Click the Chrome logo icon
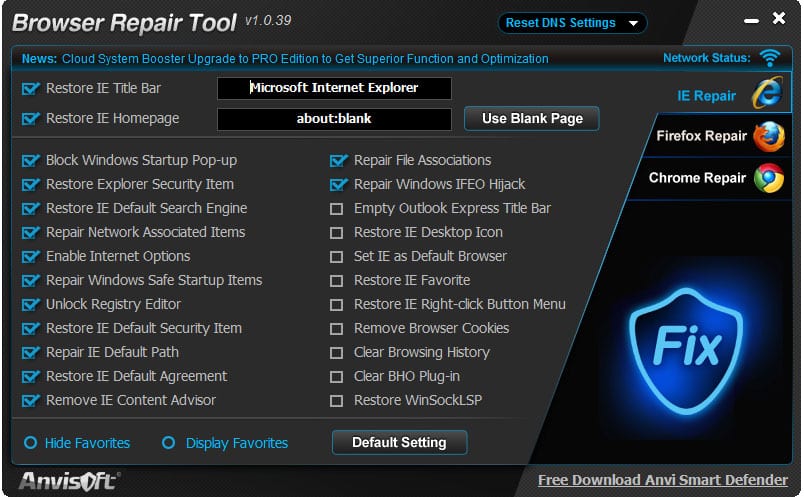Image resolution: width=804 pixels, height=497 pixels. click(x=767, y=178)
